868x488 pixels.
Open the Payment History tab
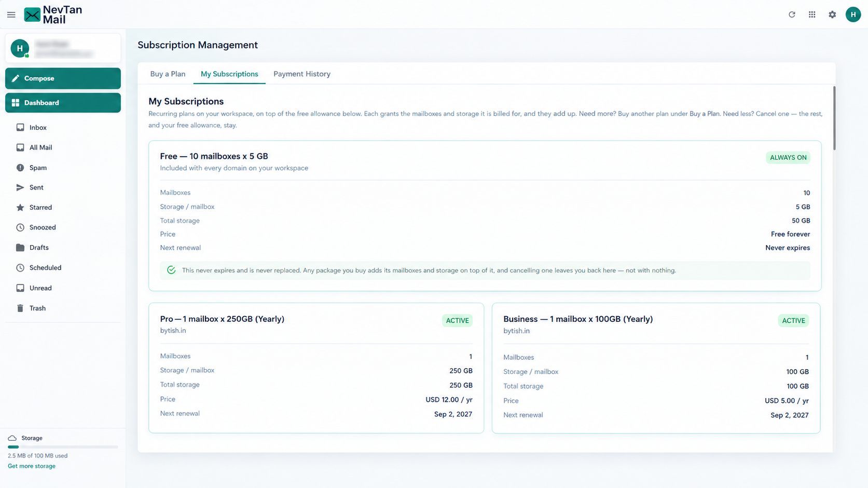pyautogui.click(x=302, y=74)
